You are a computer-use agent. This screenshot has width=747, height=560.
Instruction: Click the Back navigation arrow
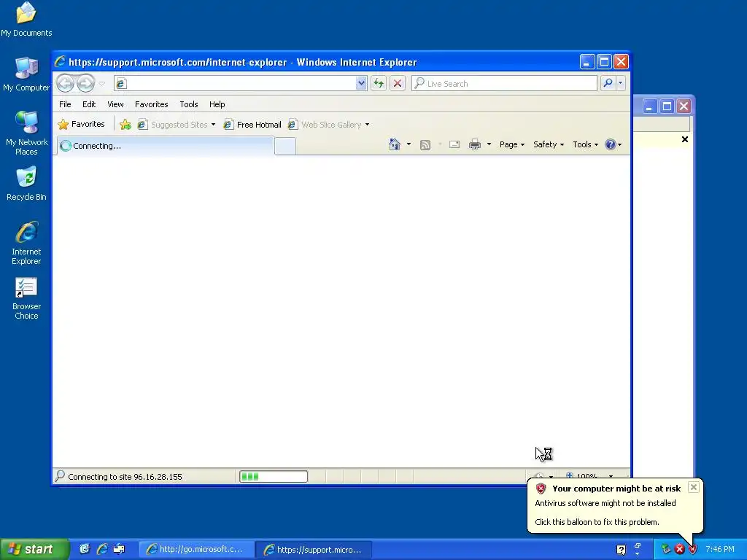click(x=65, y=83)
